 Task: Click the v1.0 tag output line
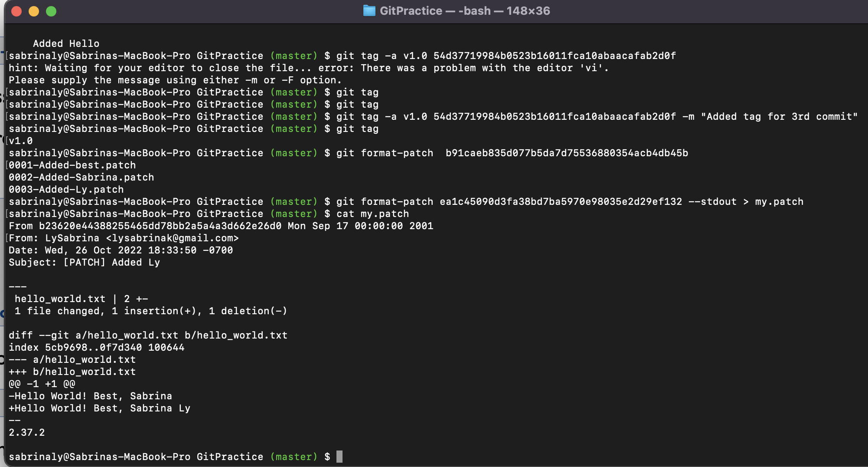tap(21, 141)
